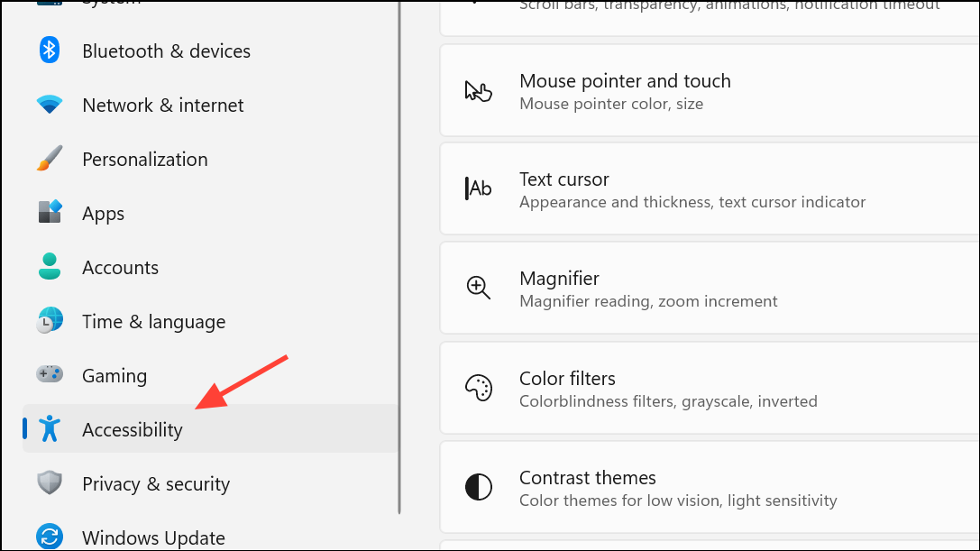The width and height of the screenshot is (980, 551).
Task: Click the Accessibility figure icon
Action: [x=50, y=429]
